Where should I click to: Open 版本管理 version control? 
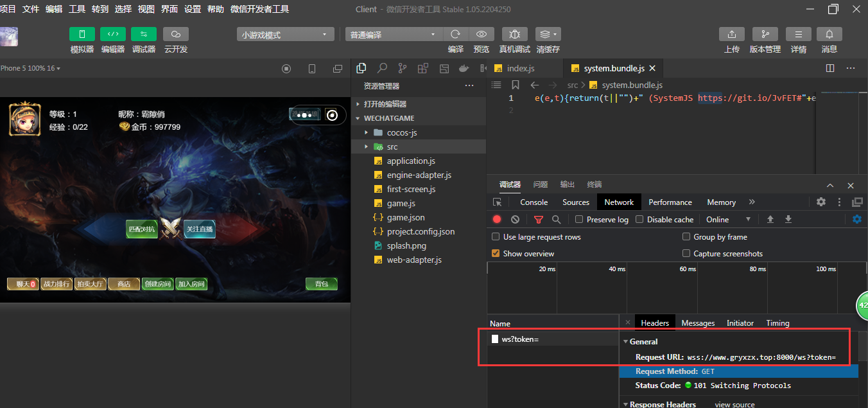coord(765,35)
